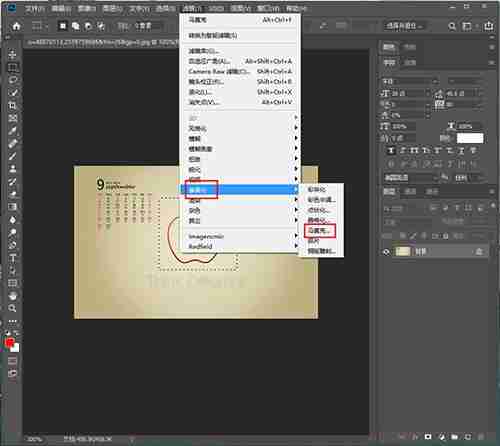
Task: Toggle Quick Mask mode
Action: pyautogui.click(x=13, y=361)
